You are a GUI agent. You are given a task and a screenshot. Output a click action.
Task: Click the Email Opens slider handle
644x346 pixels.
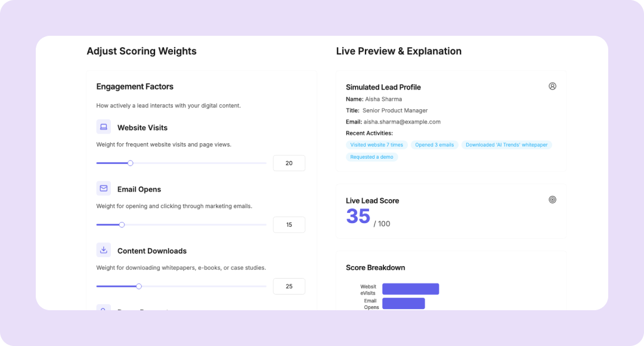[122, 225]
